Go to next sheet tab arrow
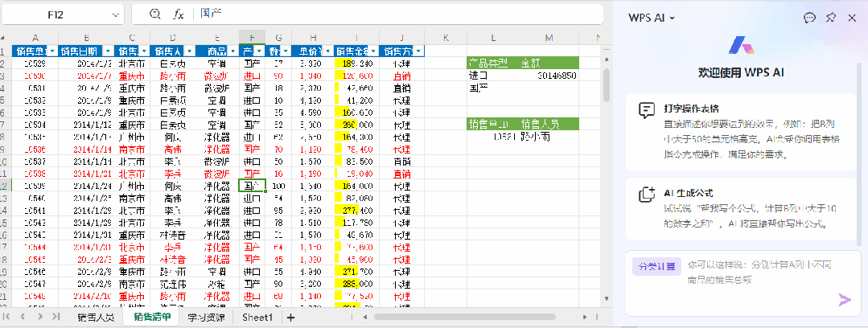Image resolution: width=868 pixels, height=328 pixels. (40, 317)
